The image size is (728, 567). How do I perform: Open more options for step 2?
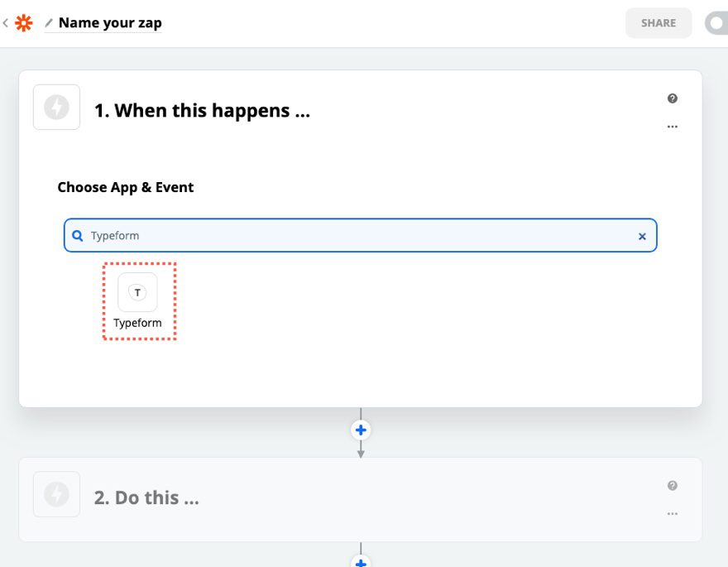[x=673, y=514]
